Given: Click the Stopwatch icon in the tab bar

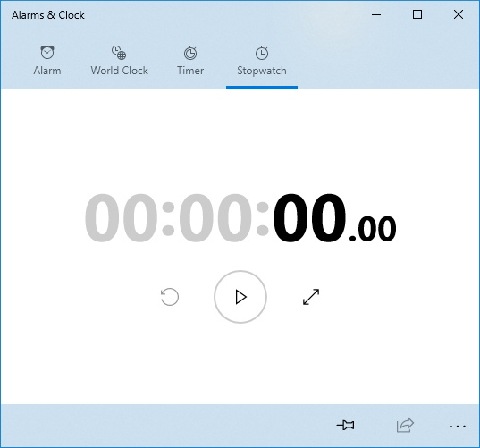Looking at the screenshot, I should (262, 53).
